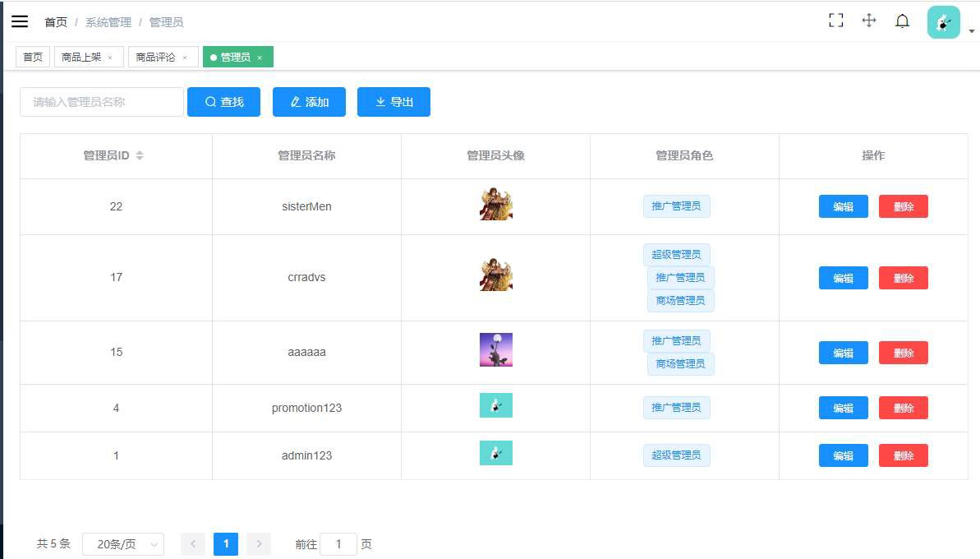Open promotion123's avatar image

coord(495,405)
